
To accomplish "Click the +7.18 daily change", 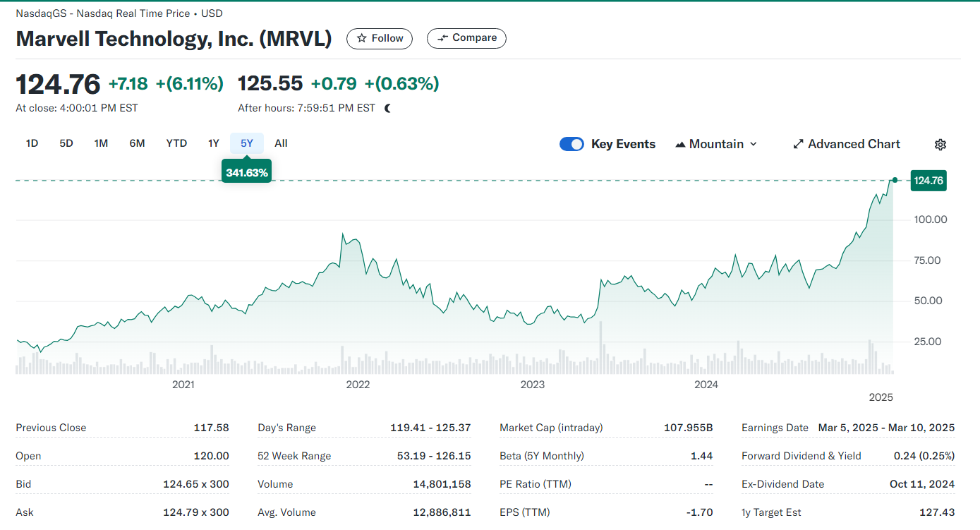I will coord(128,84).
